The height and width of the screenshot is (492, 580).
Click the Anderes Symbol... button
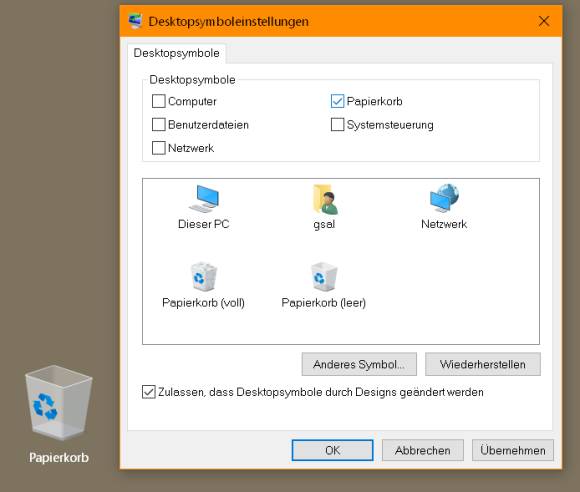(x=359, y=364)
